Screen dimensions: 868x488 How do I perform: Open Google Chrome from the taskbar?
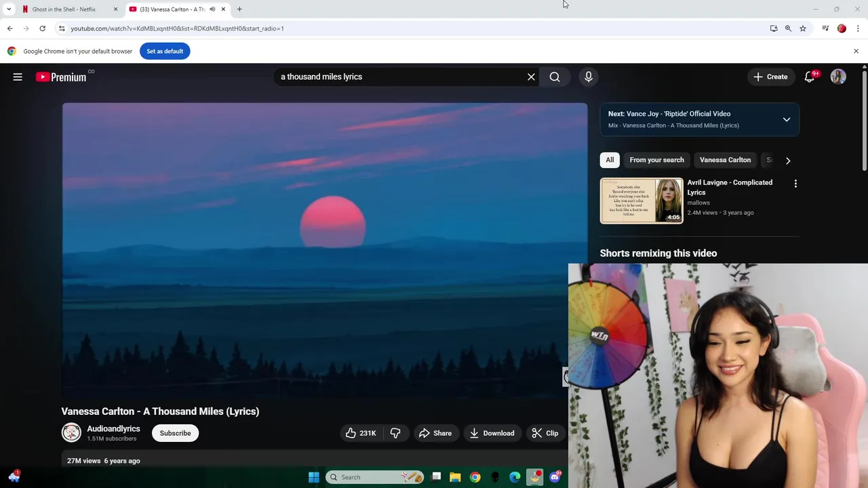point(475,477)
